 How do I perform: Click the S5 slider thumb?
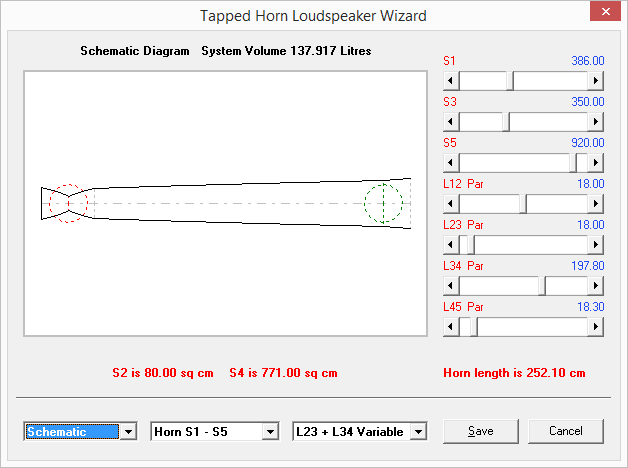[573, 163]
